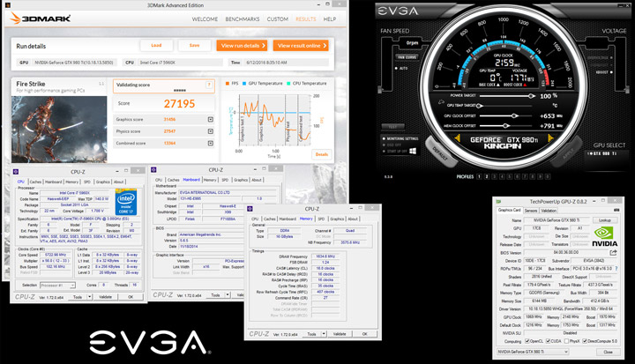Open Tools dropdown arrow in the CPU tab CPU-Z window
The width and height of the screenshot is (635, 364).
[x=89, y=297]
